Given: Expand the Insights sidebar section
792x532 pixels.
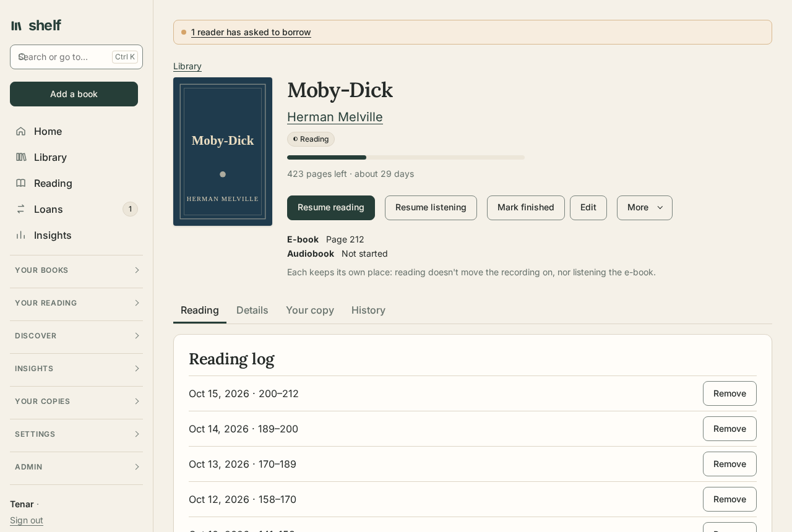Looking at the screenshot, I should 76,369.
